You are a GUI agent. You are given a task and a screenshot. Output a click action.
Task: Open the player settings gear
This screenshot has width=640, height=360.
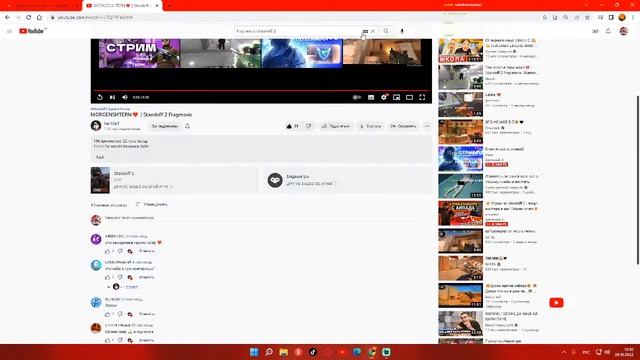(x=384, y=97)
